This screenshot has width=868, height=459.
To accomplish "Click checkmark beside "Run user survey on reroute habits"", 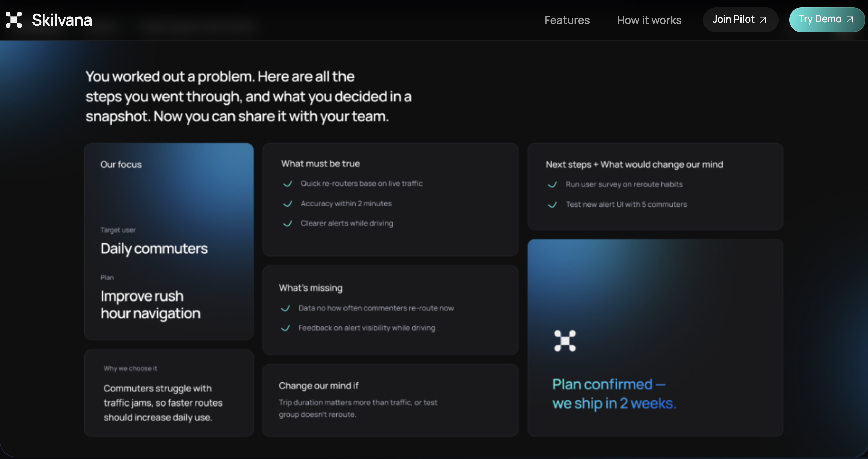I will pos(552,185).
